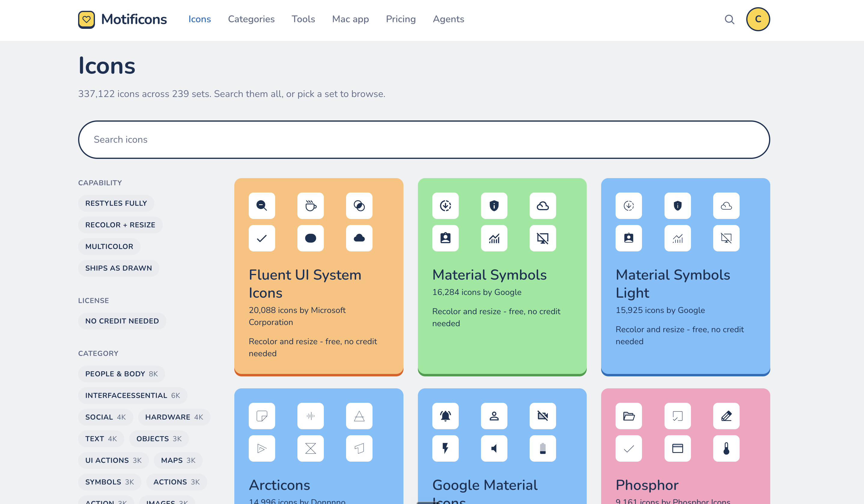This screenshot has height=504, width=864.
Task: Click ID badge icon in Material Symbols card
Action: click(446, 238)
